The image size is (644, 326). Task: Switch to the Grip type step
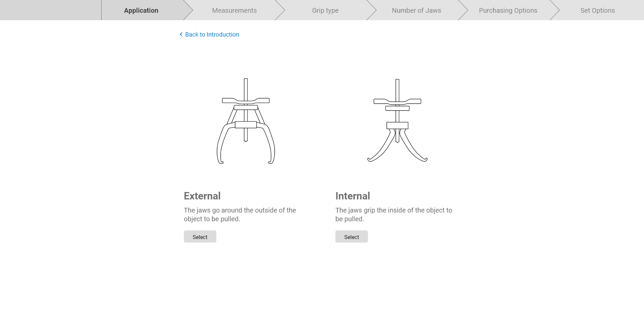pos(325,10)
